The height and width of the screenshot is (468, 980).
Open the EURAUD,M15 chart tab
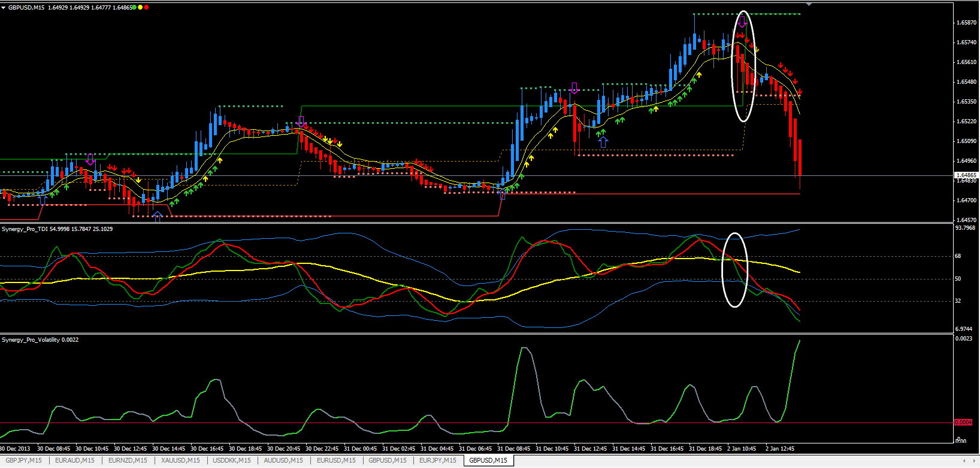[x=75, y=461]
